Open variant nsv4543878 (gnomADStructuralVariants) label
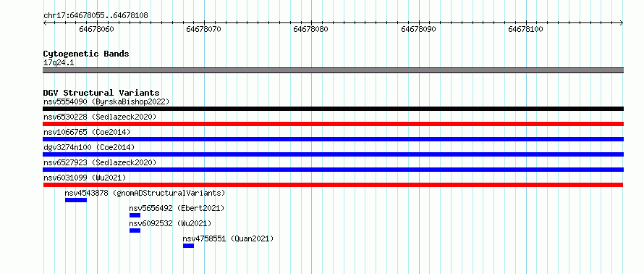644x274 pixels. [145, 193]
